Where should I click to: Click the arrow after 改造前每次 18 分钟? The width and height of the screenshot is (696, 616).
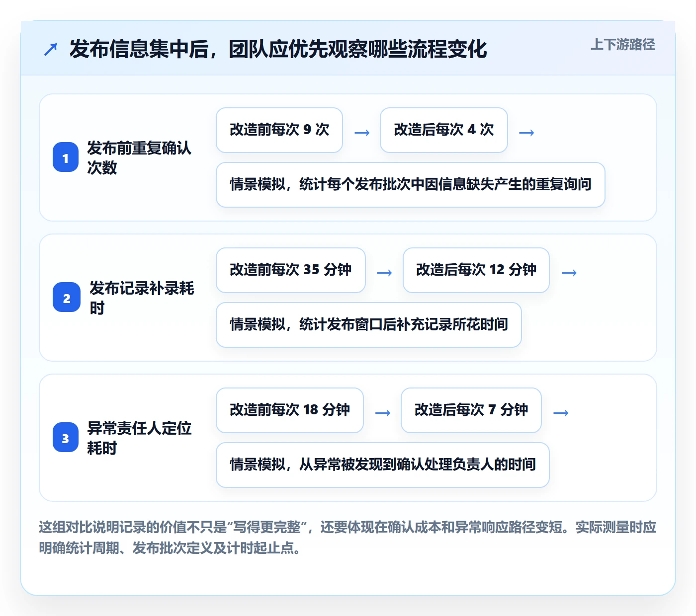click(x=382, y=413)
